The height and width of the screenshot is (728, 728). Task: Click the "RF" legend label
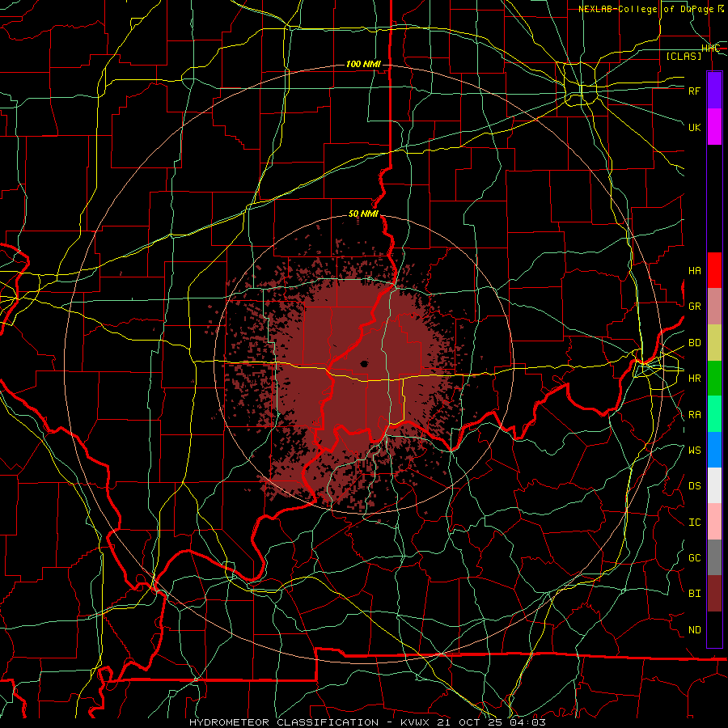coord(694,91)
